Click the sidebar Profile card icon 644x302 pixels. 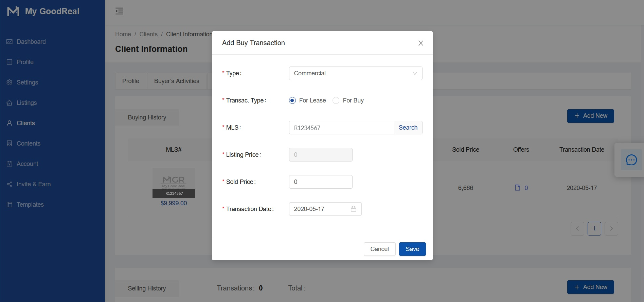(10, 62)
